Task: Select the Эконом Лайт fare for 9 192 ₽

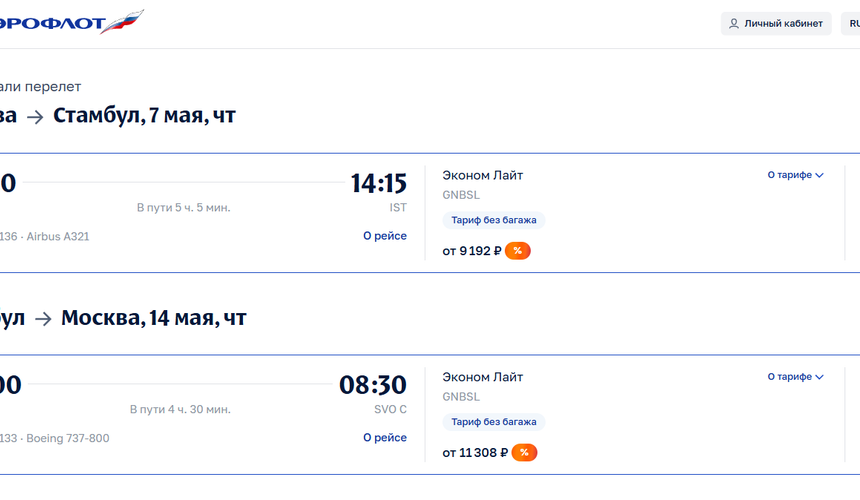Action: coord(483,176)
